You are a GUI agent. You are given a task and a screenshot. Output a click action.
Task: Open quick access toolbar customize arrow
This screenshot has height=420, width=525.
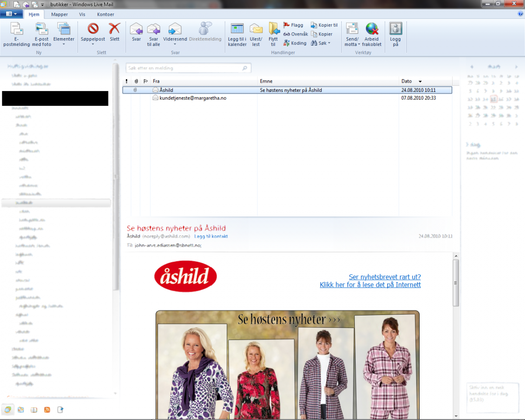coord(42,5)
